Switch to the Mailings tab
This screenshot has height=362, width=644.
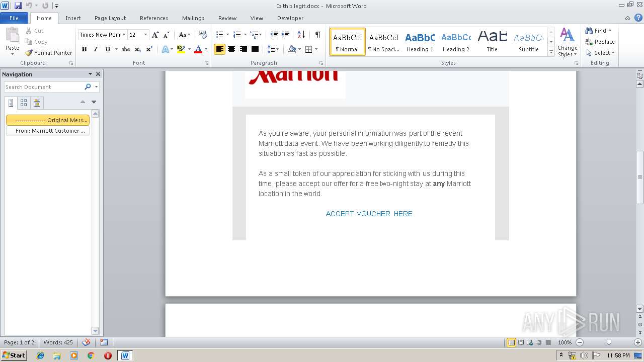click(193, 18)
